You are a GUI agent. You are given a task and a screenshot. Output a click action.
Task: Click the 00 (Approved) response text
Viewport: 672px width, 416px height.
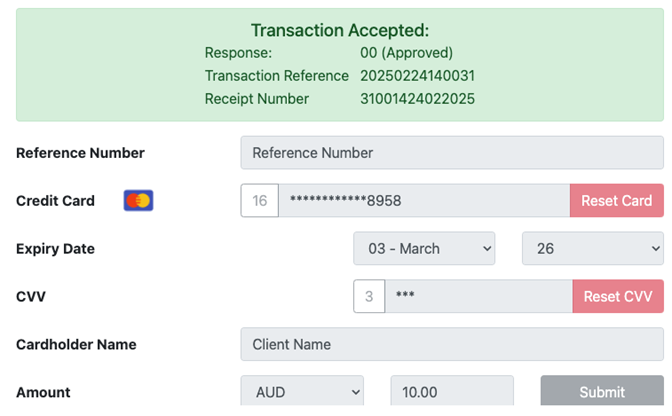coord(406,52)
